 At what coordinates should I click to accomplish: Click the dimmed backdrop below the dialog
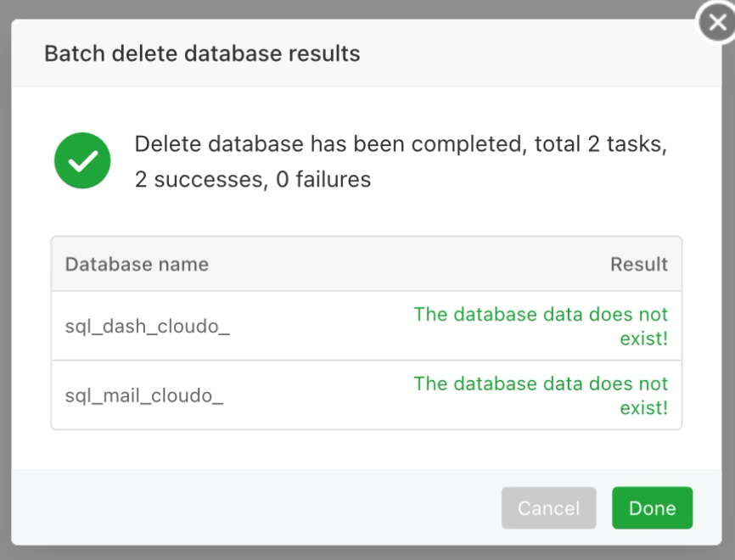tap(367, 553)
